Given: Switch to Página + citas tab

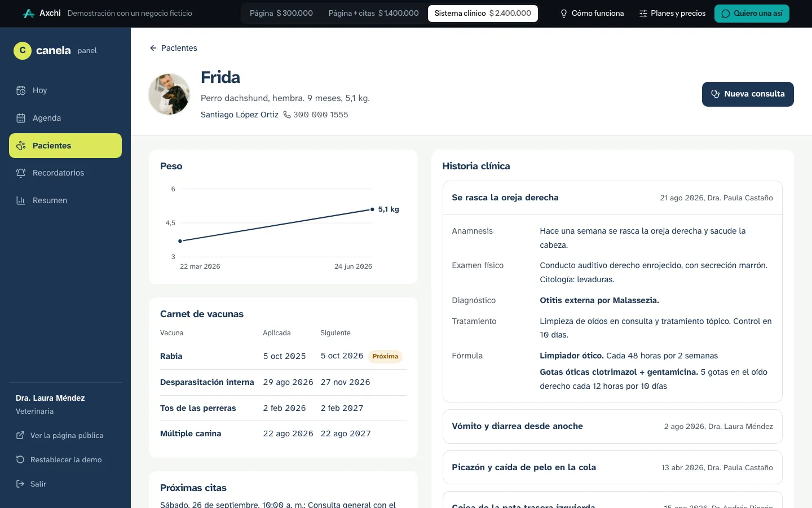Looking at the screenshot, I should point(374,13).
